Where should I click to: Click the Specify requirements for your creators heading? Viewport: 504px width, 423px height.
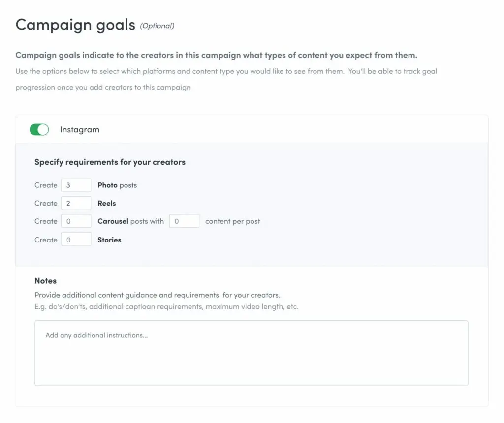click(x=110, y=162)
